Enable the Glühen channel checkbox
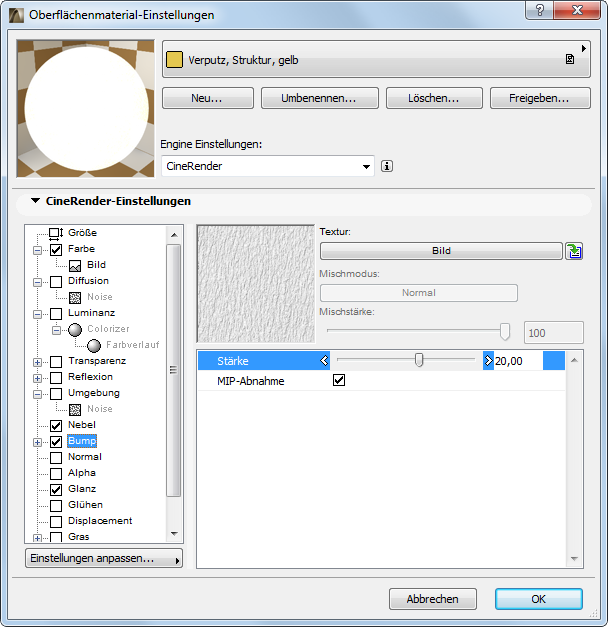Viewport: 608px width, 627px height. pos(56,506)
